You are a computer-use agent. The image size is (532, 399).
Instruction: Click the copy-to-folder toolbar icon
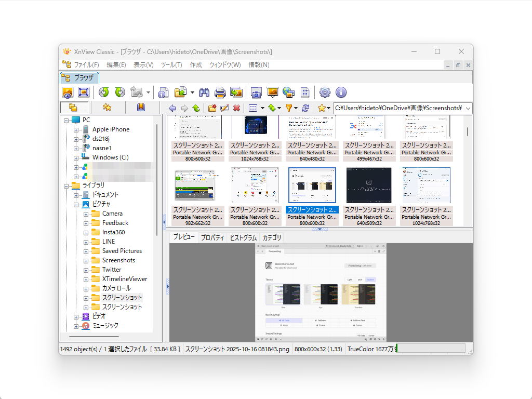click(x=180, y=92)
